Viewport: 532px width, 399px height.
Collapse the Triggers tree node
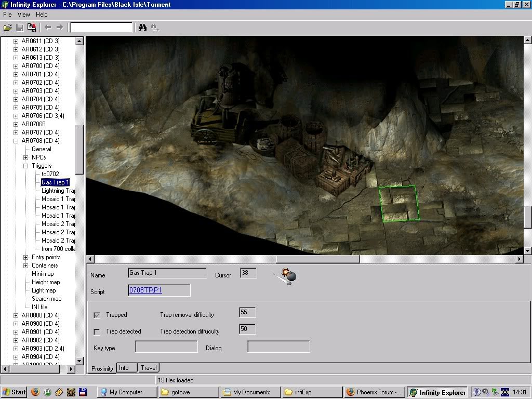tap(26, 166)
